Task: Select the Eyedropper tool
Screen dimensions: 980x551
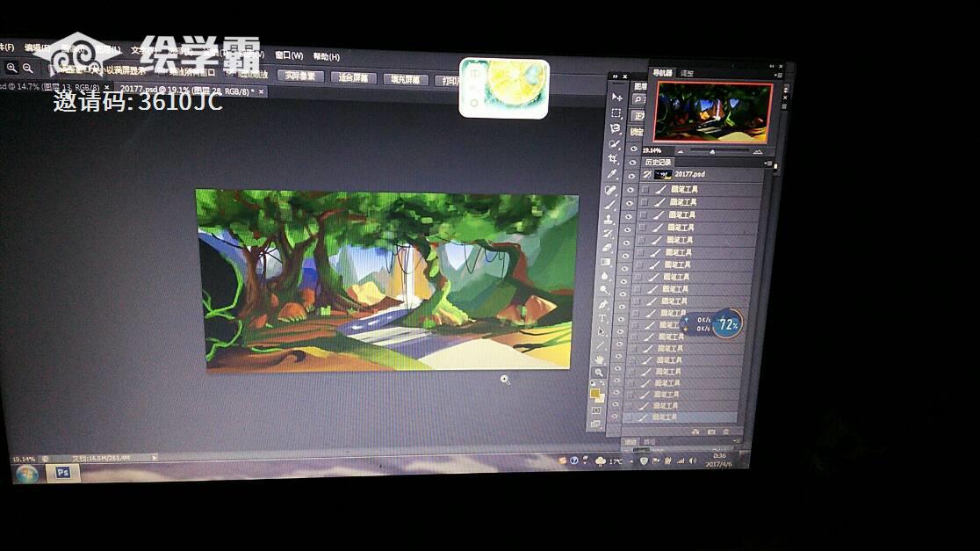Action: 612,174
